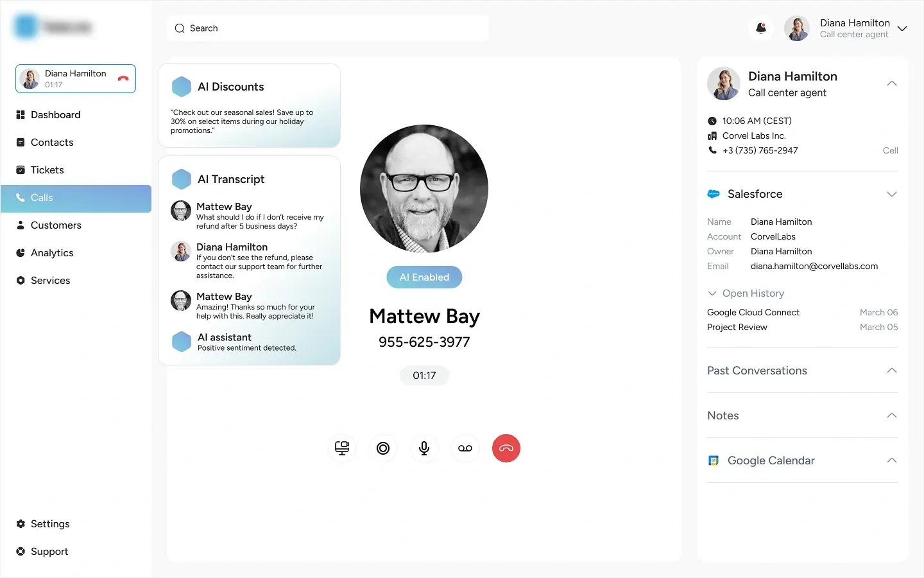Start screen sharing in the call
Viewport: 924px width, 578px height.
pos(342,448)
